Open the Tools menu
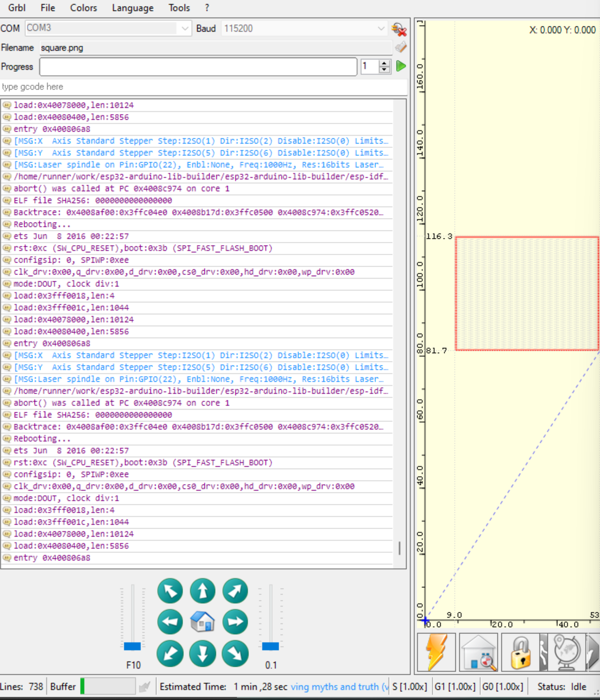 coord(179,8)
